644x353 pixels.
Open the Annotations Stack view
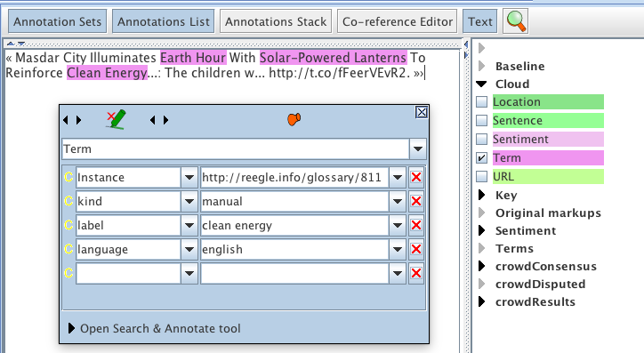click(x=276, y=21)
